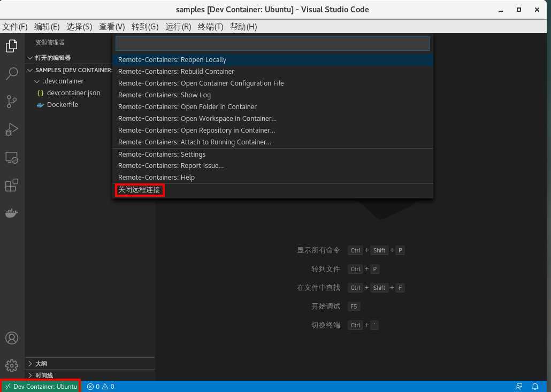This screenshot has width=551, height=392.
Task: Open the Extensions view icon
Action: click(x=12, y=185)
